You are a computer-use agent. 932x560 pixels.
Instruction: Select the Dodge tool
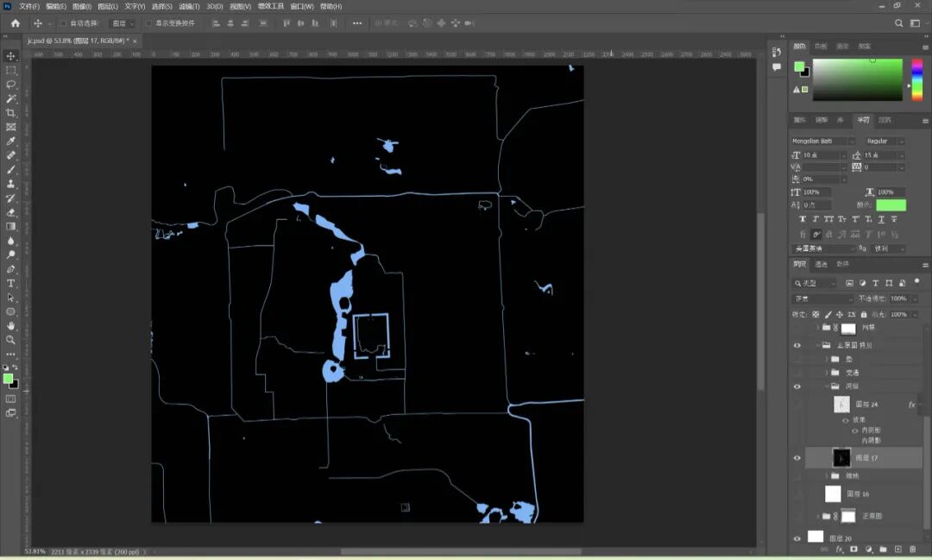coord(10,255)
